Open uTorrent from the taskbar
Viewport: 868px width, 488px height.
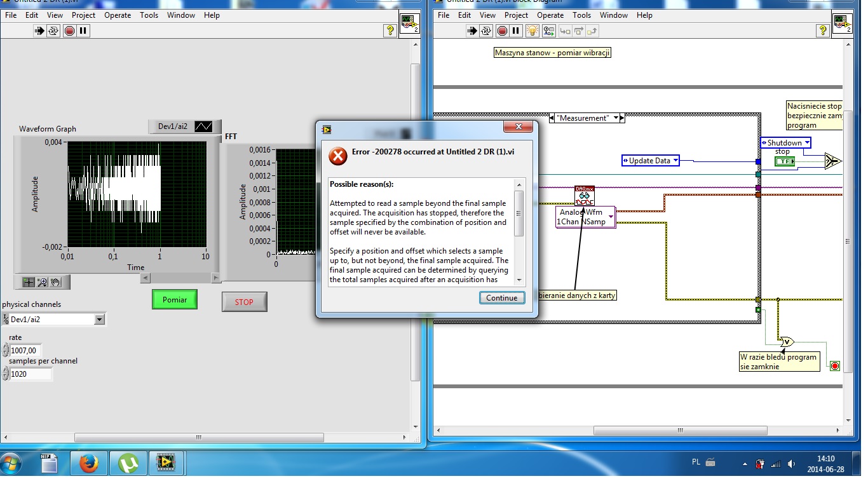128,464
